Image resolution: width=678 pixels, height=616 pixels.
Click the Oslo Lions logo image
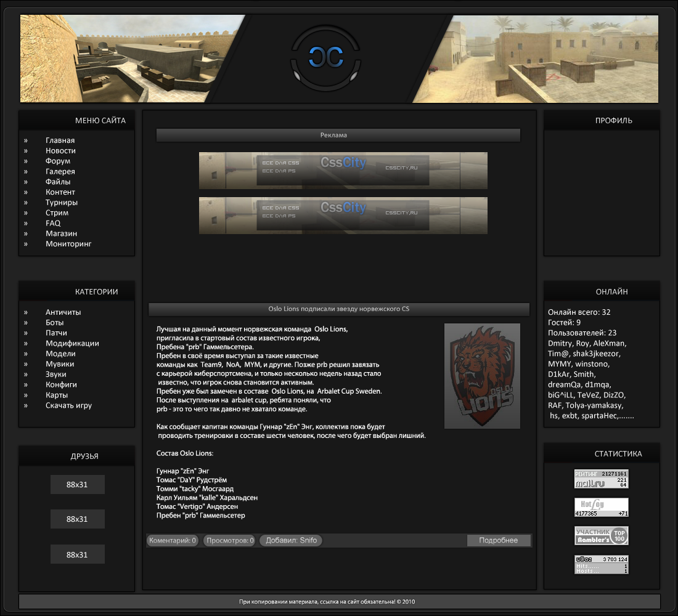pyautogui.click(x=482, y=376)
